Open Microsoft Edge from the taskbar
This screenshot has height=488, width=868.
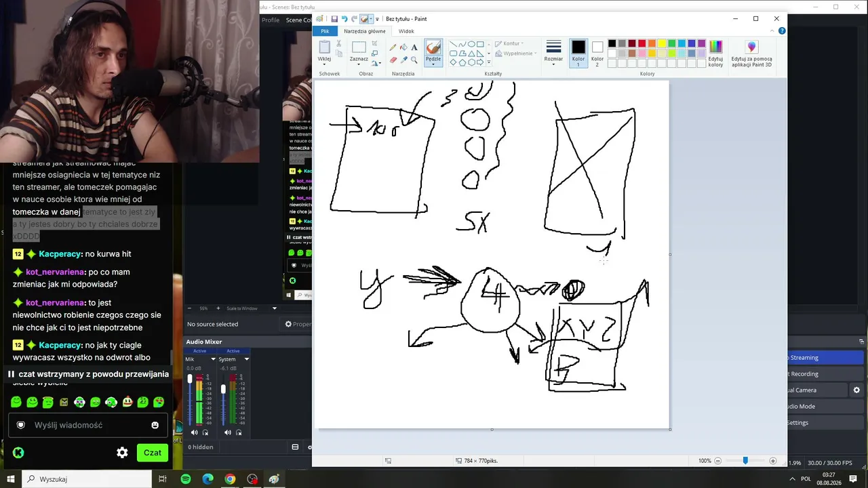[x=208, y=479]
